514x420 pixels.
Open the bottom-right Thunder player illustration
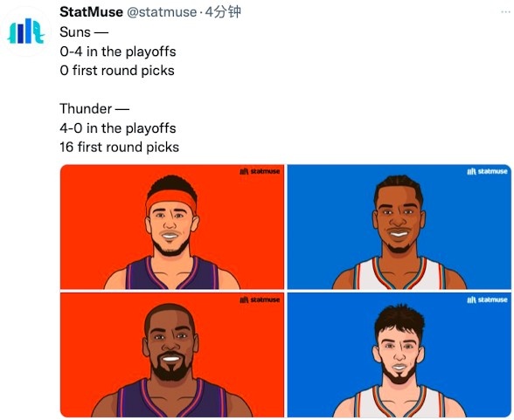tap(399, 355)
